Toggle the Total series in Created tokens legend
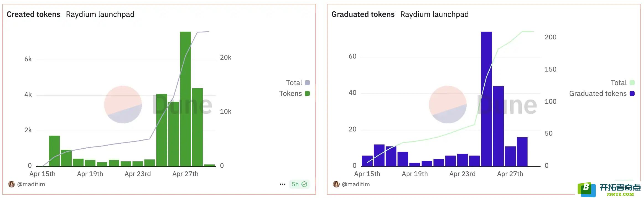The width and height of the screenshot is (644, 198). (x=298, y=83)
